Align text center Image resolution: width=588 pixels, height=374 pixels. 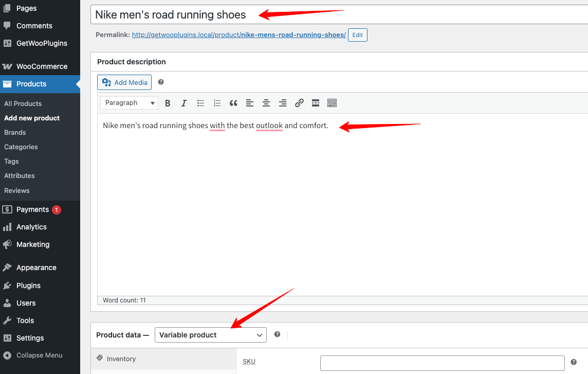pyautogui.click(x=266, y=103)
